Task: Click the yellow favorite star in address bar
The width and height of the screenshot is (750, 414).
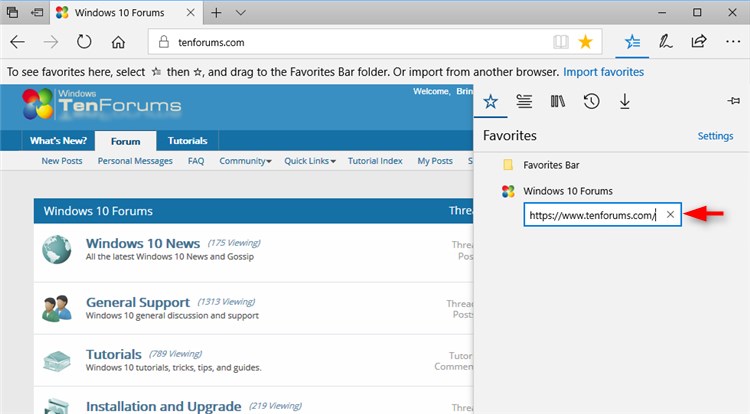Action: pos(585,42)
